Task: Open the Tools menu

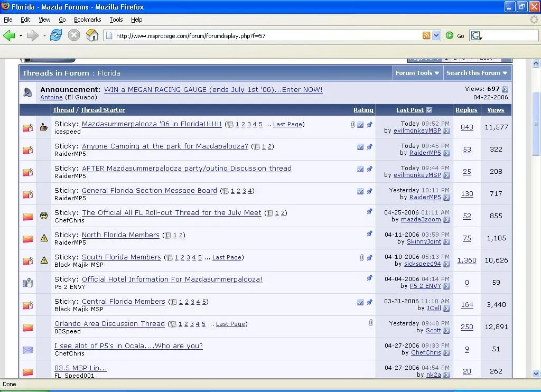Action: pyautogui.click(x=116, y=20)
